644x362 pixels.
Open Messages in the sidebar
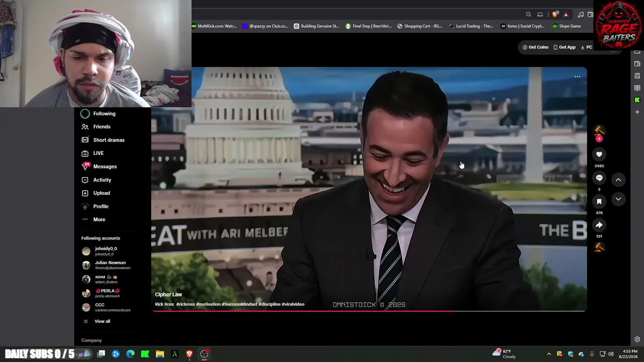point(99,166)
